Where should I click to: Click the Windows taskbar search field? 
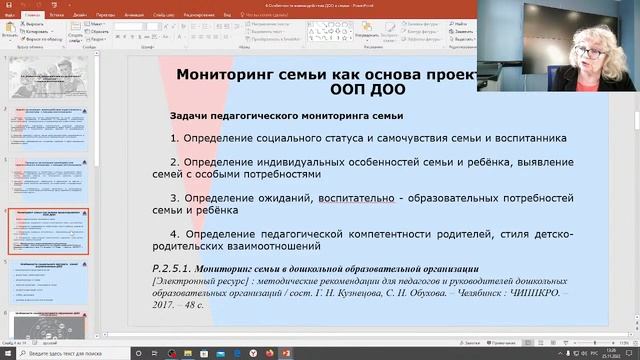pyautogui.click(x=73, y=353)
